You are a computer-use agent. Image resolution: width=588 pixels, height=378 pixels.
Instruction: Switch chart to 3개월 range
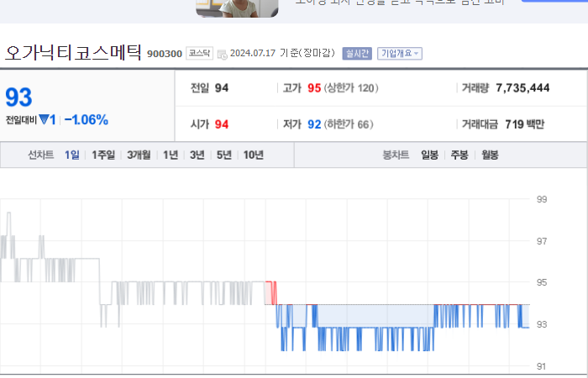tap(139, 155)
